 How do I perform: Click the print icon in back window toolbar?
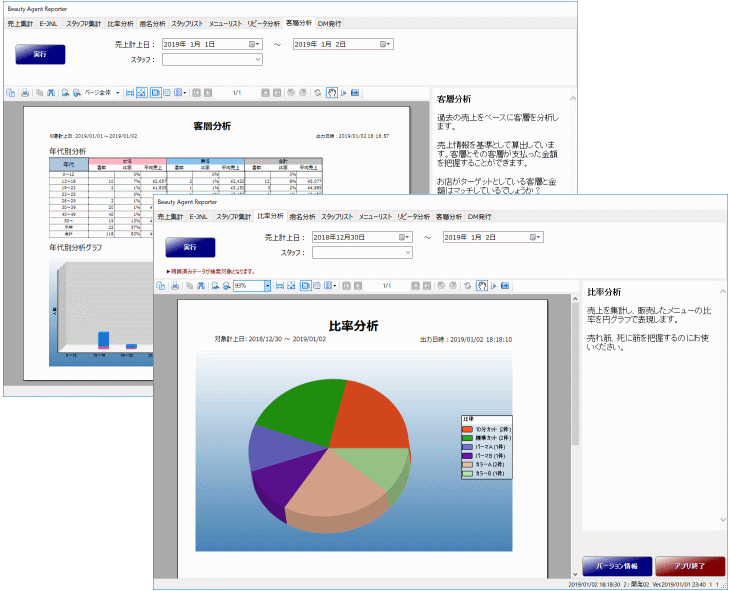(25, 93)
